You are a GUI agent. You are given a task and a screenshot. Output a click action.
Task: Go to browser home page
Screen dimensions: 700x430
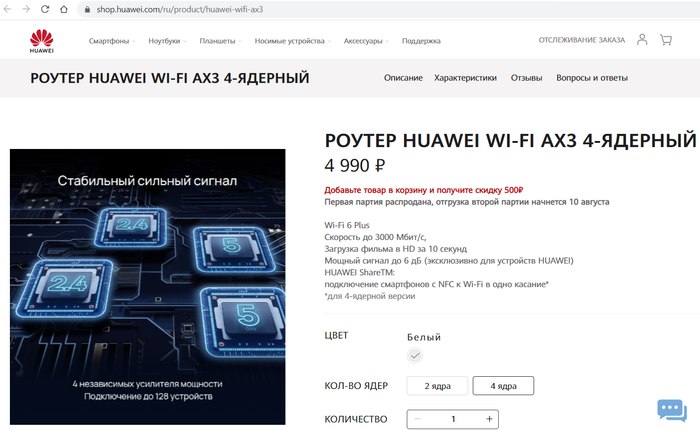(x=64, y=9)
